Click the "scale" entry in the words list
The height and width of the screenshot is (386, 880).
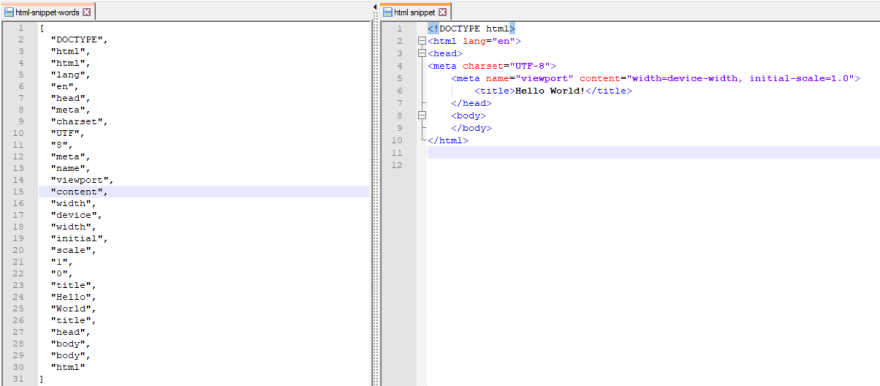73,250
